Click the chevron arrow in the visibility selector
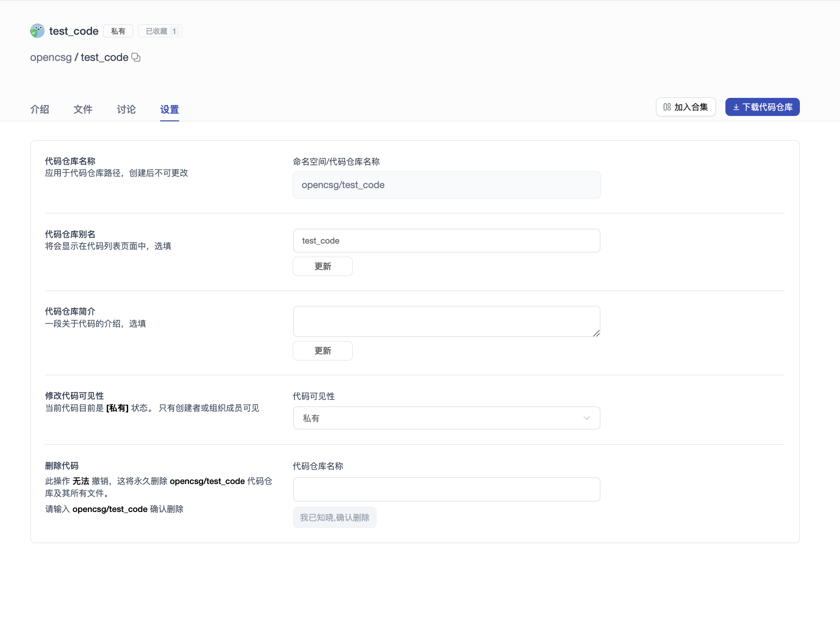This screenshot has width=840, height=627. pyautogui.click(x=586, y=418)
